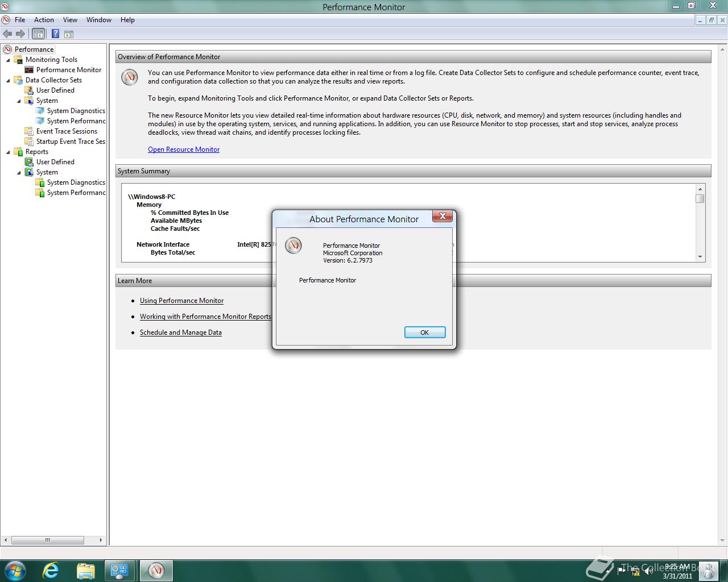The width and height of the screenshot is (728, 582).
Task: Close the About Performance Monitor dialog
Action: coord(442,216)
